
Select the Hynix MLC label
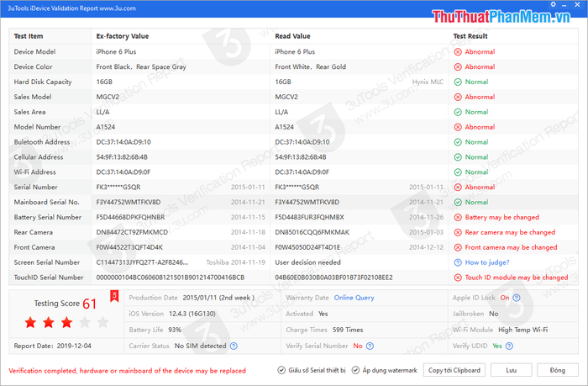coord(428,82)
